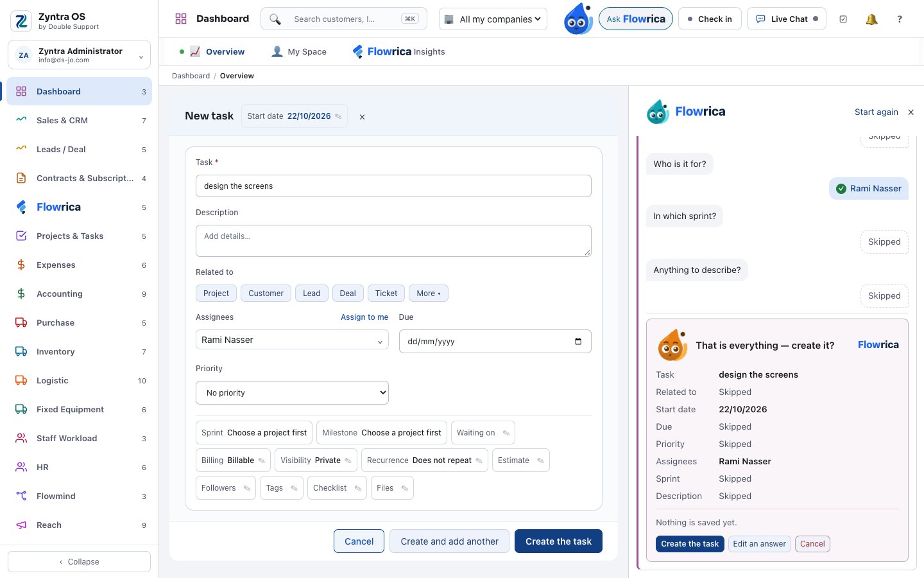
Task: Clear the Start date with x
Action: click(362, 117)
